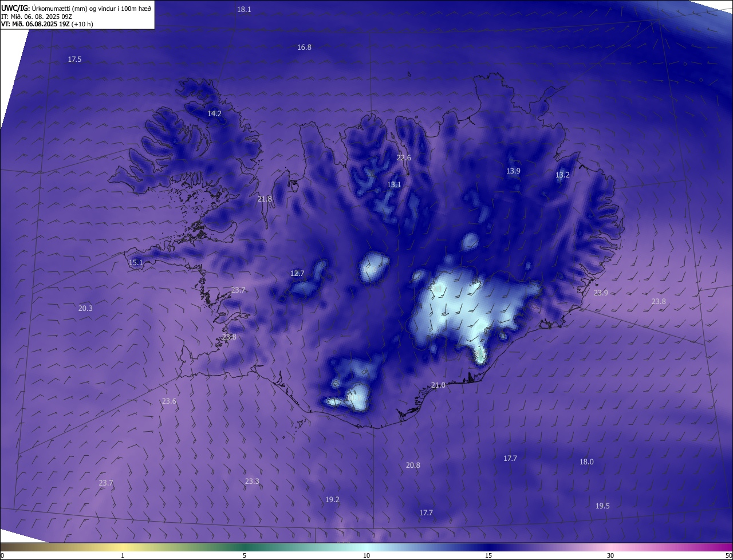The height and width of the screenshot is (560, 733).
Task: Click the 20.8 value label
Action: coord(413,466)
